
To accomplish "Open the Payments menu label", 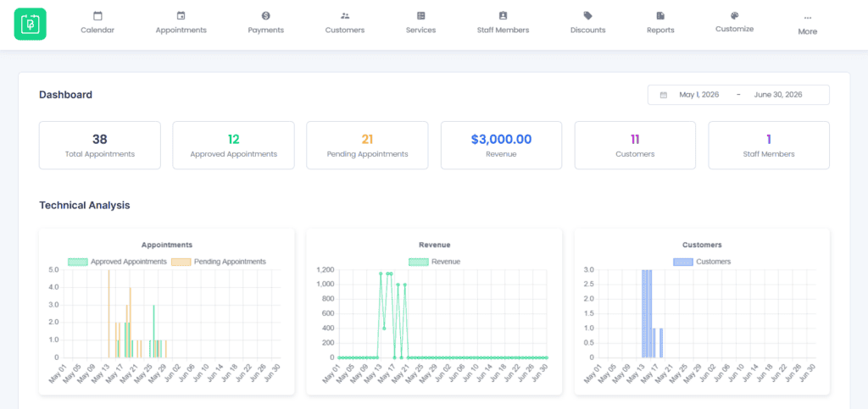I will point(265,30).
